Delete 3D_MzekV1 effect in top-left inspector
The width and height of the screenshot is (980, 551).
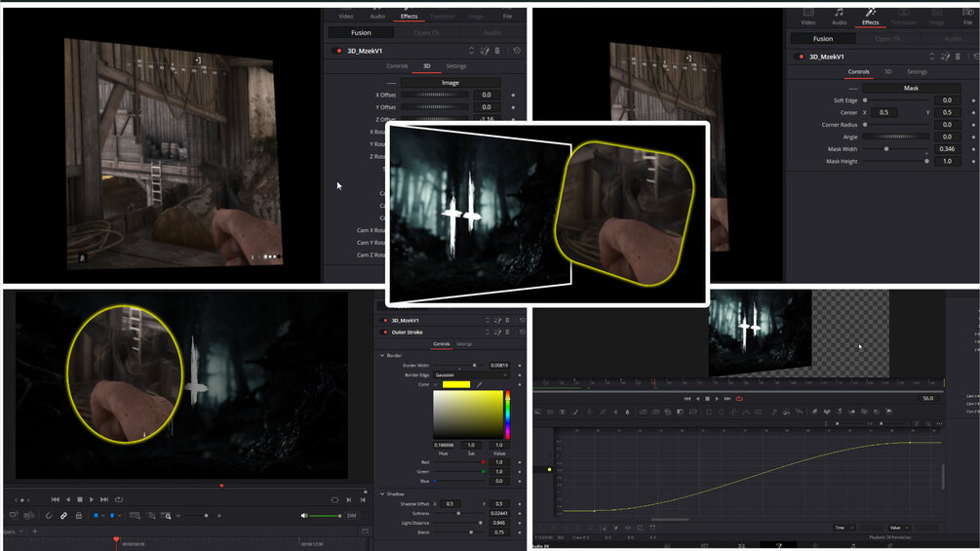tap(497, 51)
